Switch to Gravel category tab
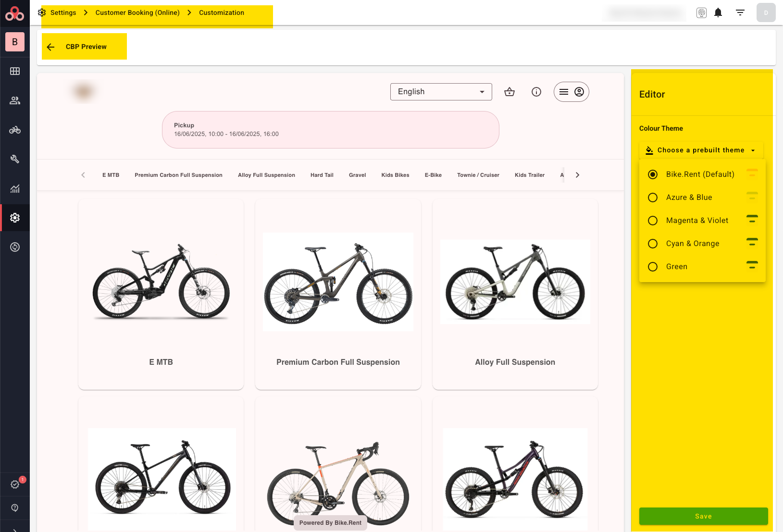The width and height of the screenshot is (783, 532). (358, 175)
